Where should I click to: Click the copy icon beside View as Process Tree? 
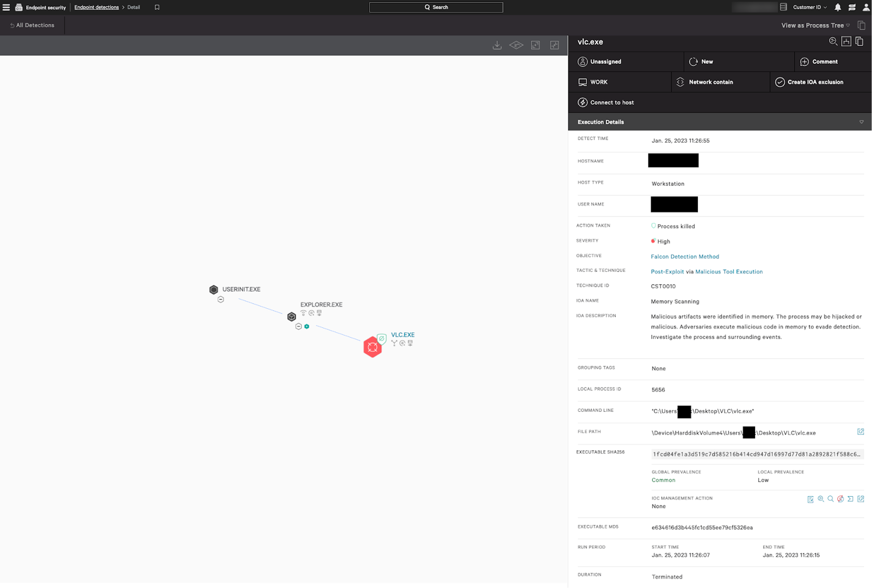[862, 25]
